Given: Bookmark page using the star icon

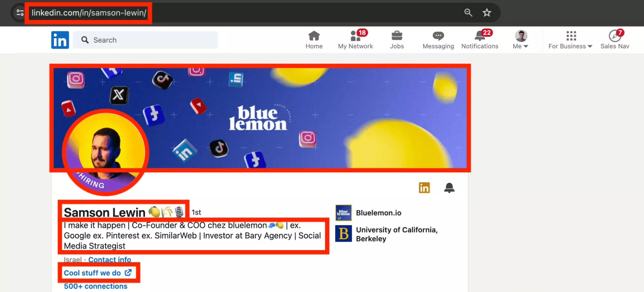Looking at the screenshot, I should click(x=486, y=13).
